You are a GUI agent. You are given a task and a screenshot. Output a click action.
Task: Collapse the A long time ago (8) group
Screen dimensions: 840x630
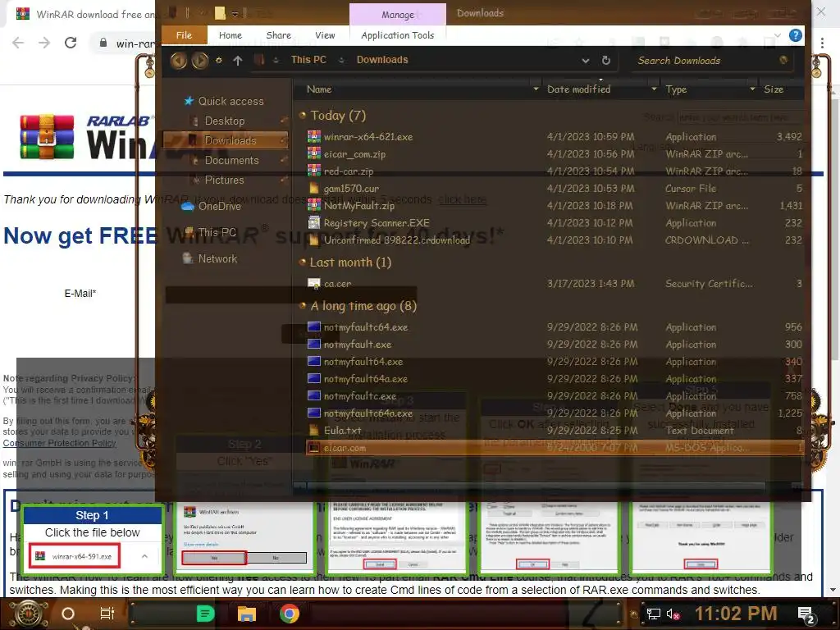pos(303,306)
